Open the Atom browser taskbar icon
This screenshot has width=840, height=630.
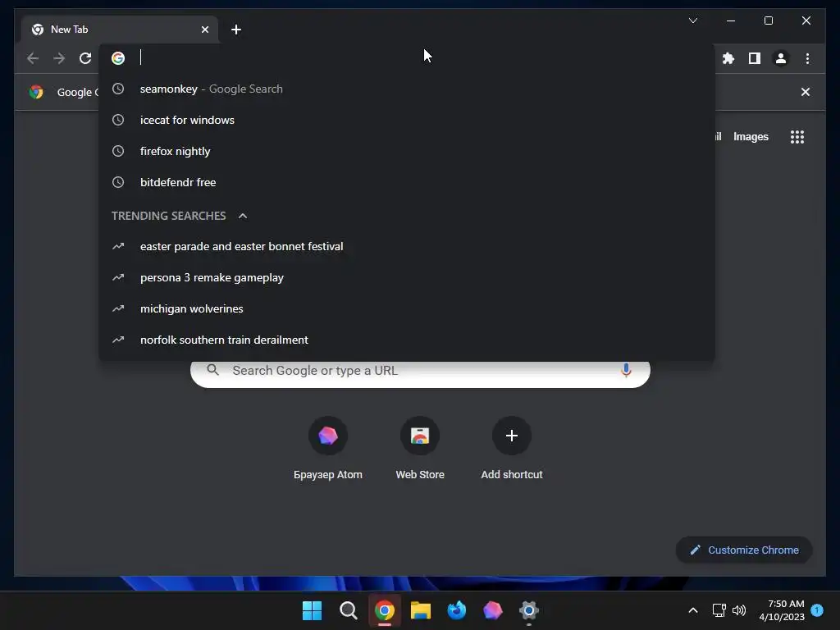492,610
